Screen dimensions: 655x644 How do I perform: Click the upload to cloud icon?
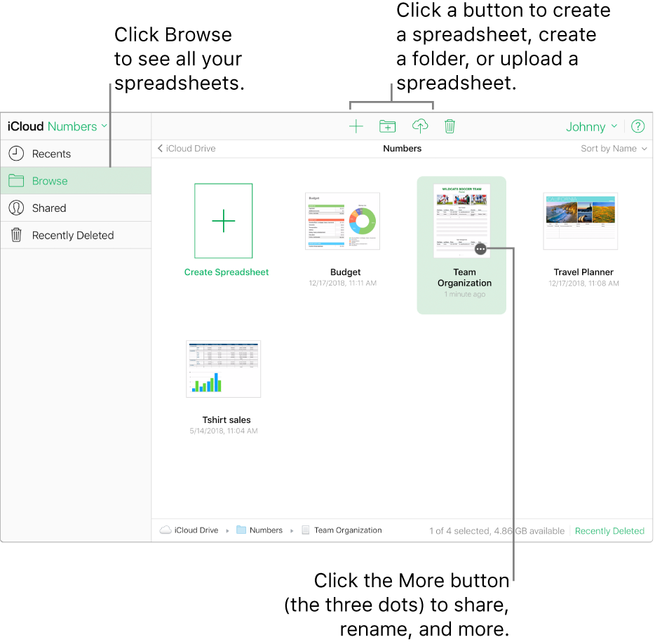tap(420, 126)
